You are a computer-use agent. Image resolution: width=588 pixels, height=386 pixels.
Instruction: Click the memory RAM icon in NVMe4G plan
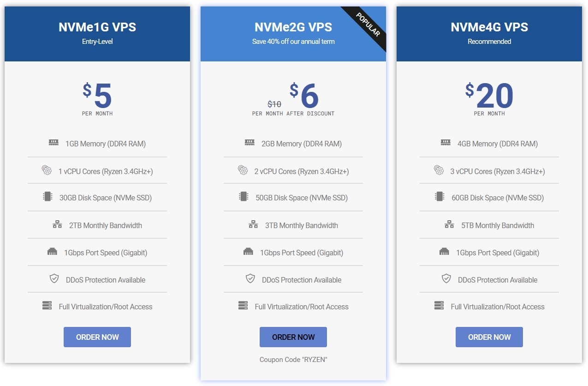(x=445, y=143)
